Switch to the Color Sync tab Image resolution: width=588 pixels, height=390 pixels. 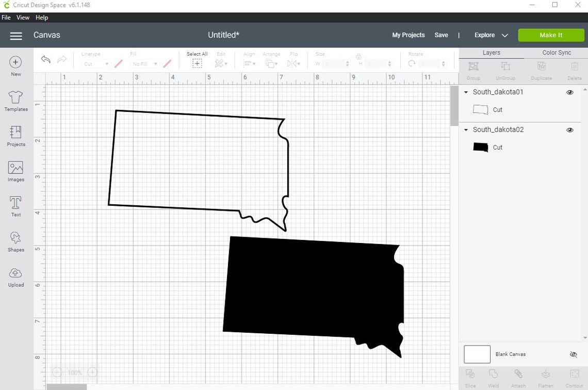tap(556, 52)
